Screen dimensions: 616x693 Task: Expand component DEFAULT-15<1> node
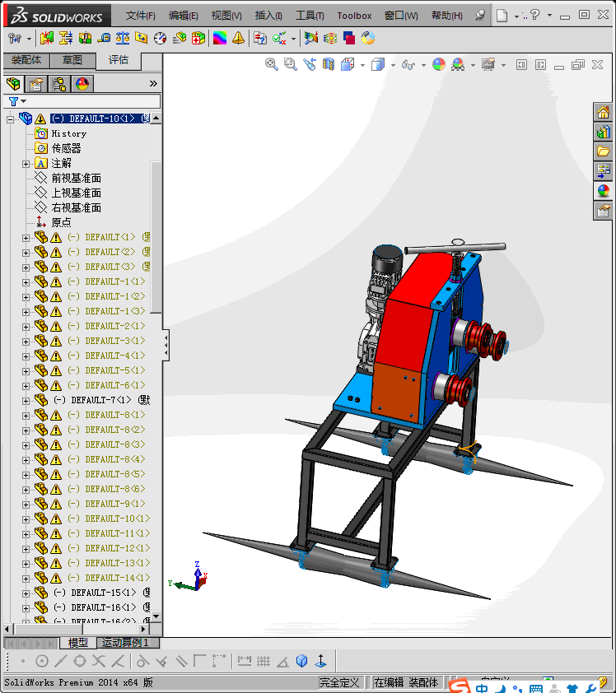tap(26, 593)
